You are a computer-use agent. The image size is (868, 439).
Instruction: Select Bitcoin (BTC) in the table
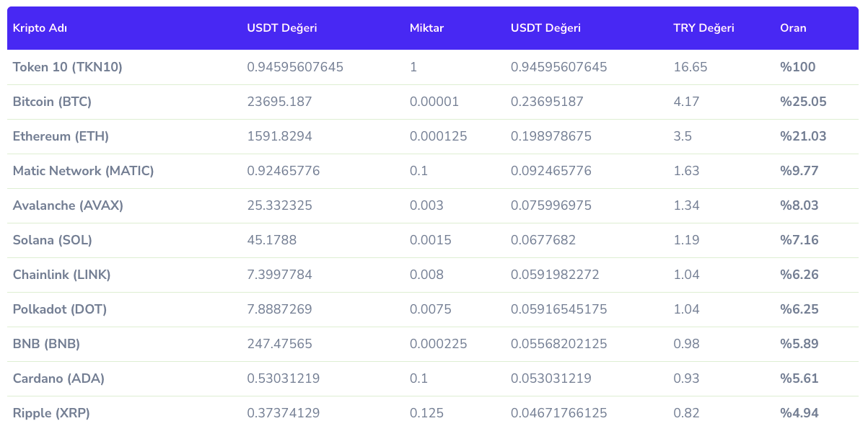coord(52,102)
